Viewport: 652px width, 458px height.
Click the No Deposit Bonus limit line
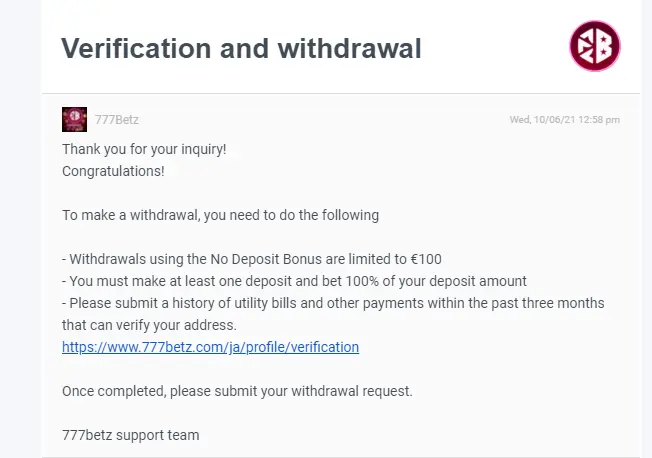coord(252,259)
